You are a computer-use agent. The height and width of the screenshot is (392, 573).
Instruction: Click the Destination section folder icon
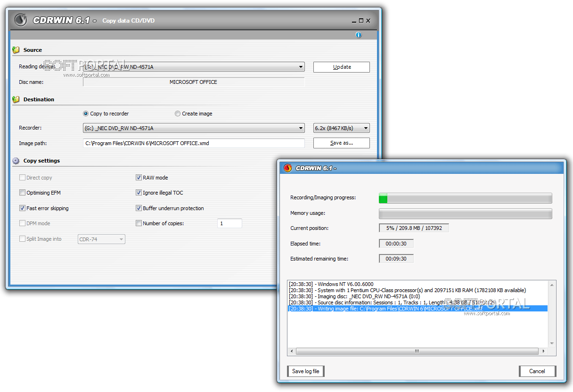tap(16, 99)
